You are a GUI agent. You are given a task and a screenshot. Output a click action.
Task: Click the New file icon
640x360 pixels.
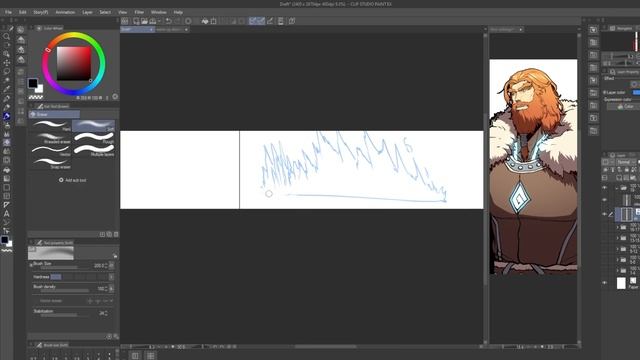136,21
